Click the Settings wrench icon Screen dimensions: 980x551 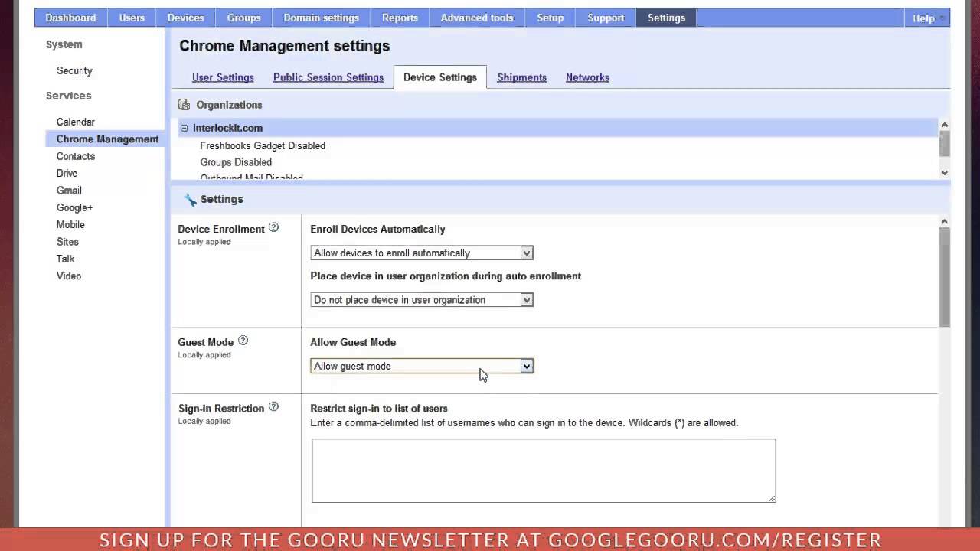[x=190, y=199]
